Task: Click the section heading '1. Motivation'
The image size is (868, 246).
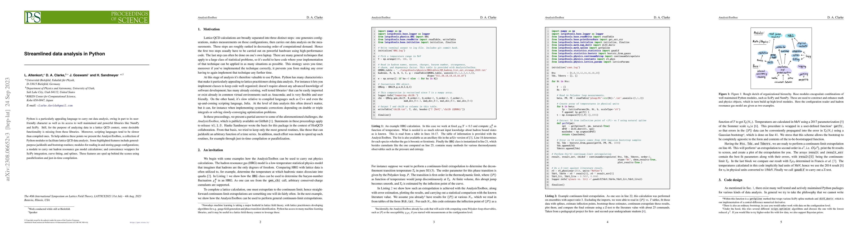Action: pos(209,29)
